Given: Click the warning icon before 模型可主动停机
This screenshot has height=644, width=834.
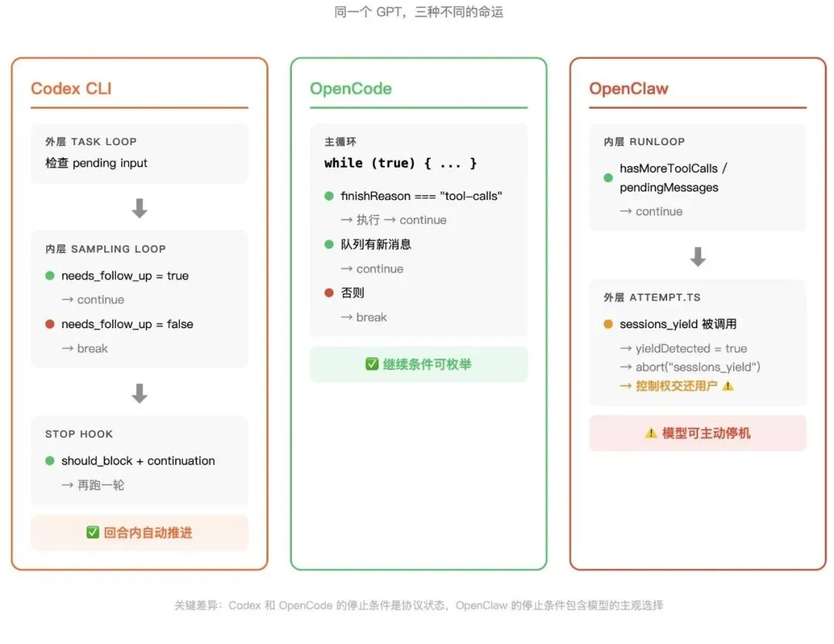Looking at the screenshot, I should pyautogui.click(x=651, y=433).
